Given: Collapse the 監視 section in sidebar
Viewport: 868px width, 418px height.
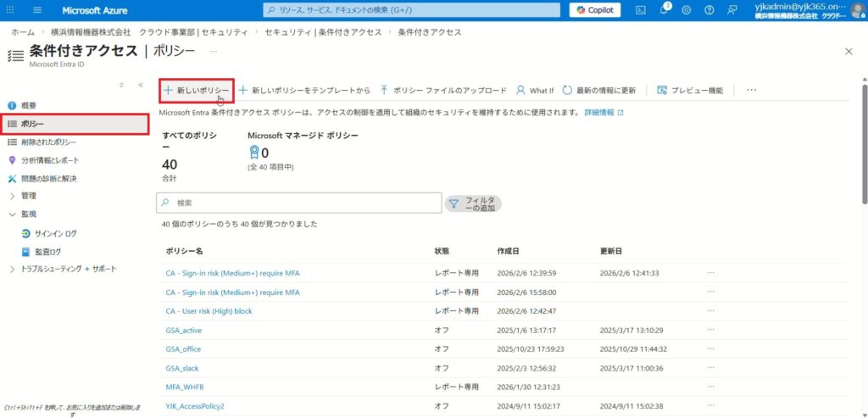Looking at the screenshot, I should 12,215.
